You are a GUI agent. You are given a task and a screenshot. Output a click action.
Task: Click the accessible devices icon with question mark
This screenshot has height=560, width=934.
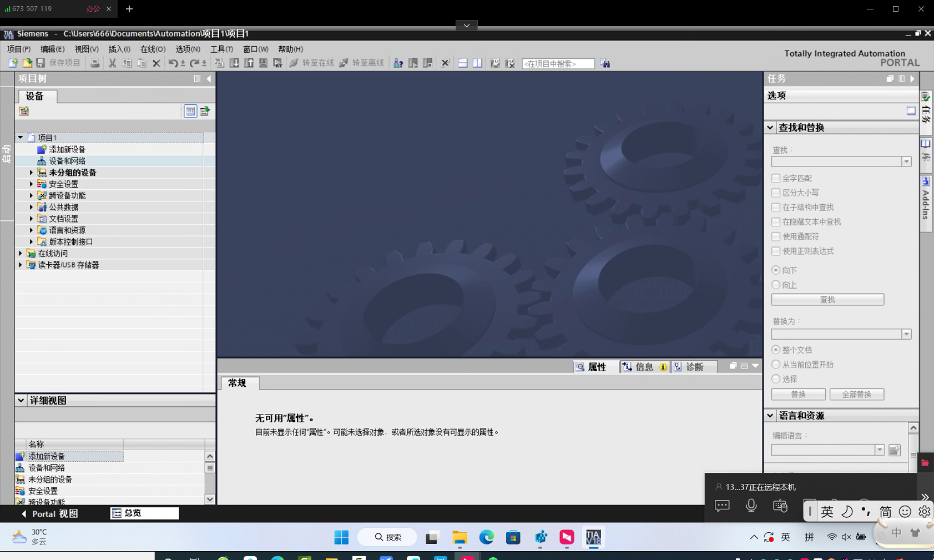(x=398, y=63)
